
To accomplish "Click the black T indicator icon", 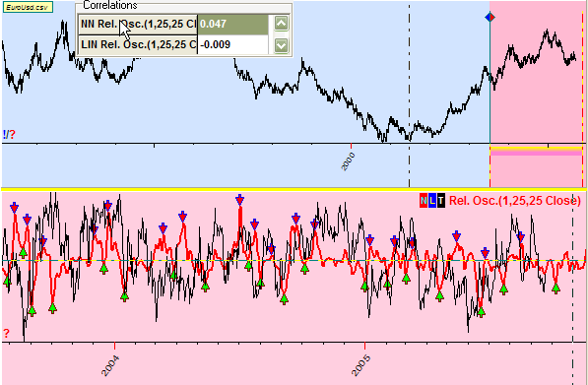I will [x=440, y=201].
